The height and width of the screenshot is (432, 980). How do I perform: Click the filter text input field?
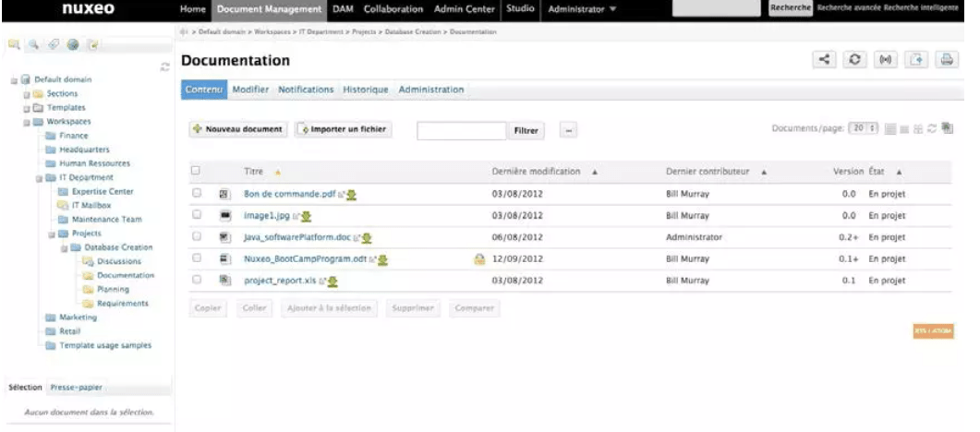click(461, 131)
